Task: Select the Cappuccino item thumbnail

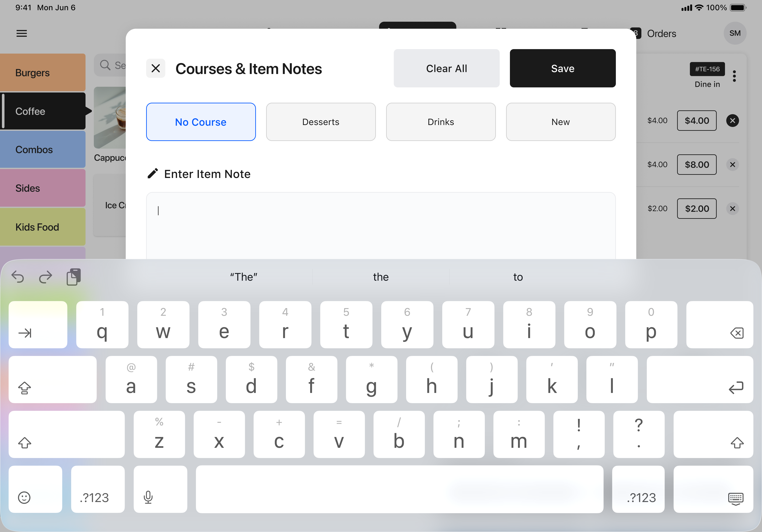Action: [110, 117]
